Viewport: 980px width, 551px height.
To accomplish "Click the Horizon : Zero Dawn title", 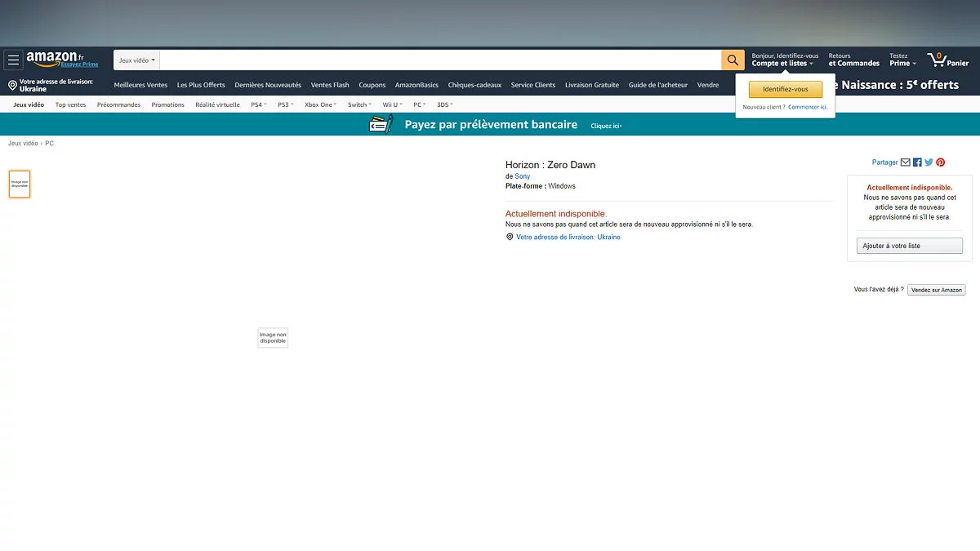I will 550,165.
